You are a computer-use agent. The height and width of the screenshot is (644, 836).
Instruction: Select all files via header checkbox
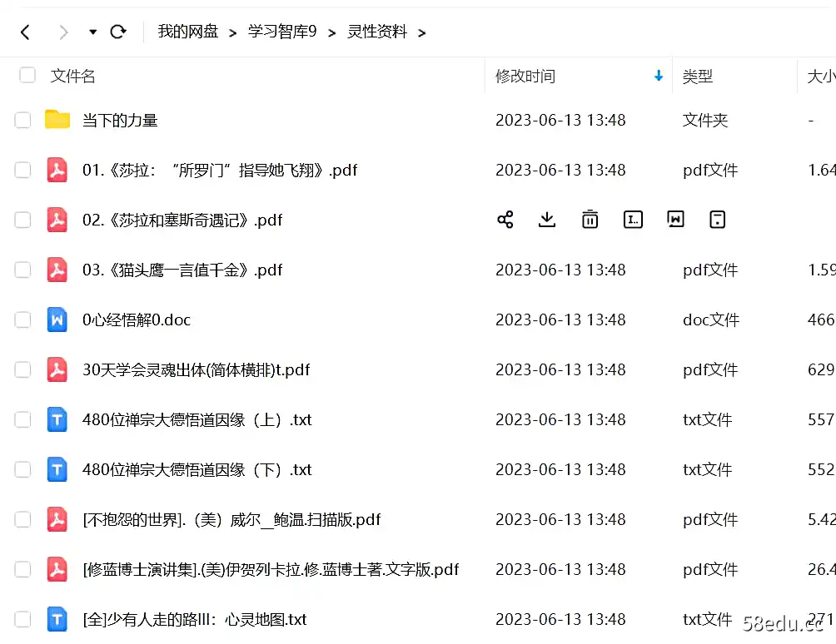pos(27,74)
